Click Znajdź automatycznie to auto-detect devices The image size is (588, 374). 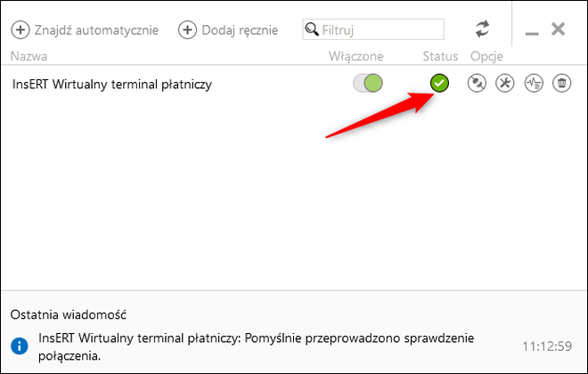tap(85, 29)
